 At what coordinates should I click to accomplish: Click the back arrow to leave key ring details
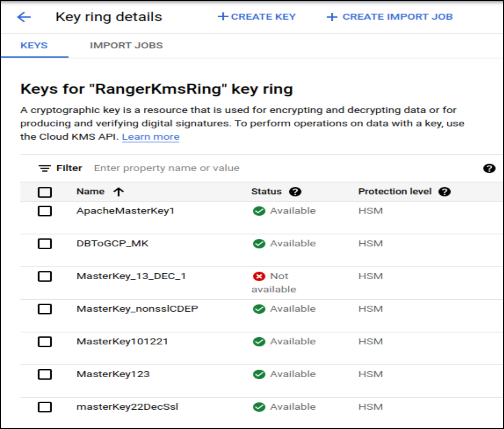click(24, 17)
